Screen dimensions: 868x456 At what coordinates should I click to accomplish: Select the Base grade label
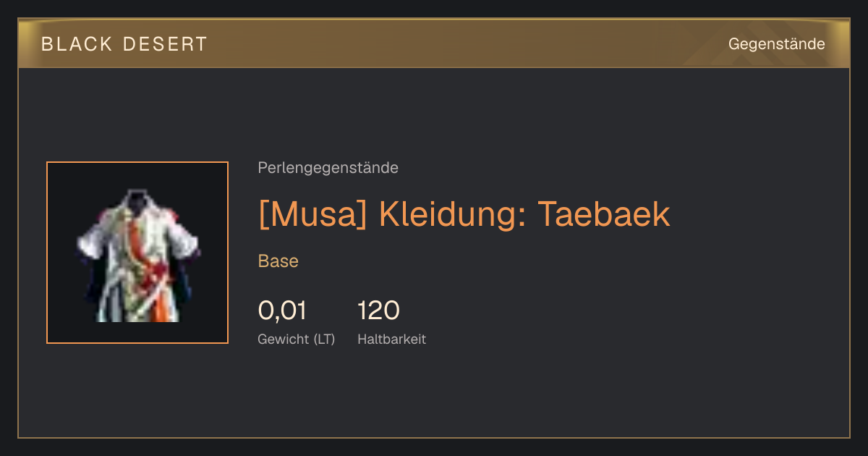click(278, 261)
